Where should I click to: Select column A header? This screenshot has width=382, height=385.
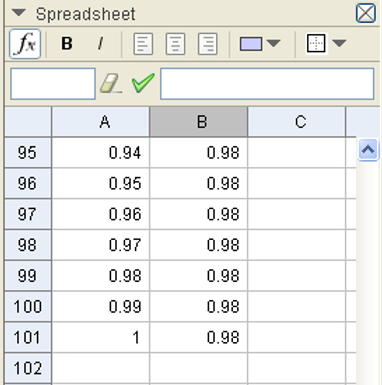(x=101, y=122)
